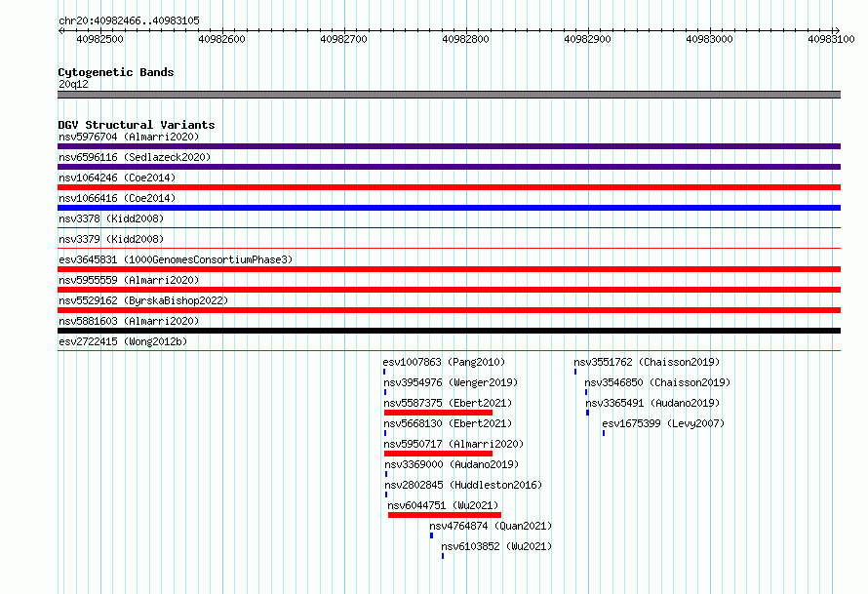Screen dimensions: 868x594
Task: Open the nsv3551762 (Chaisson2019) label
Action: point(647,362)
